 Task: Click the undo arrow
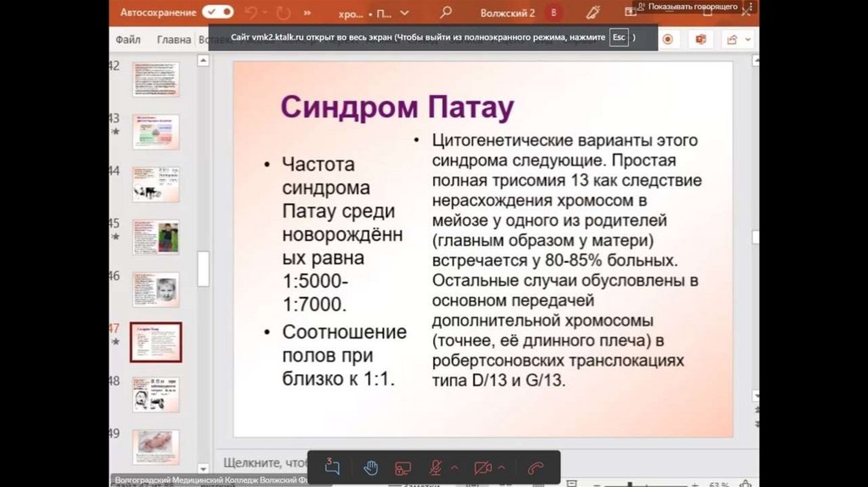(x=251, y=13)
